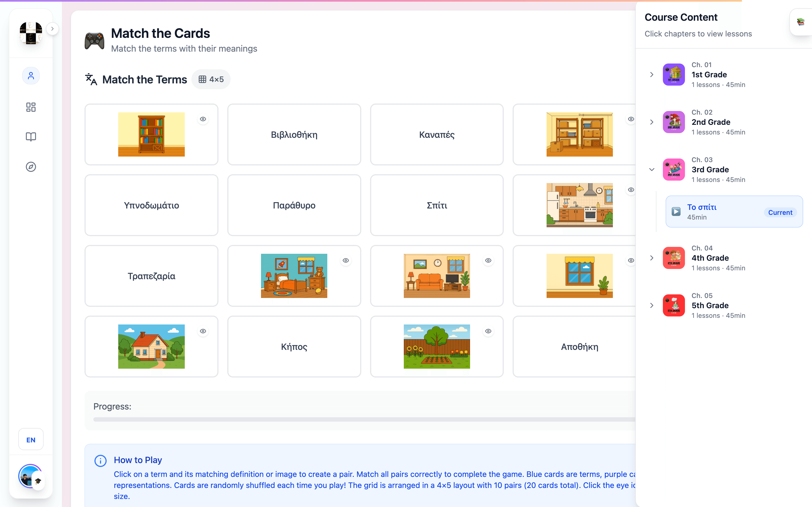Click the user avatar at sidebar bottom
The image size is (812, 507).
30,476
